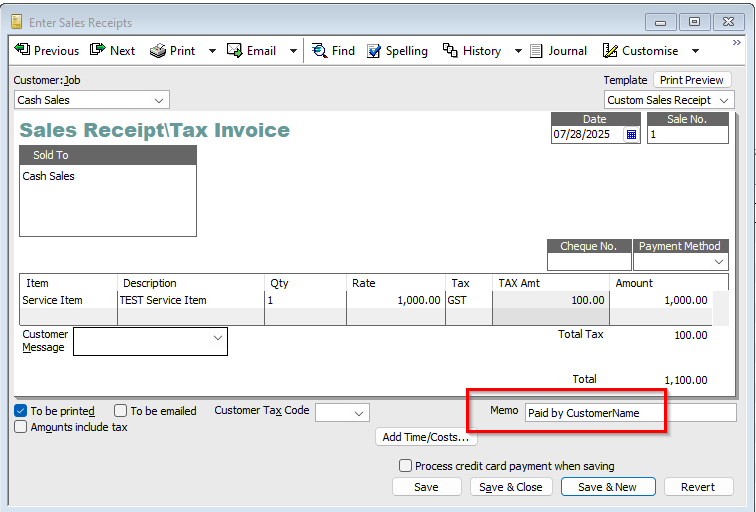
Task: Click the Sold To address box
Action: [x=108, y=200]
